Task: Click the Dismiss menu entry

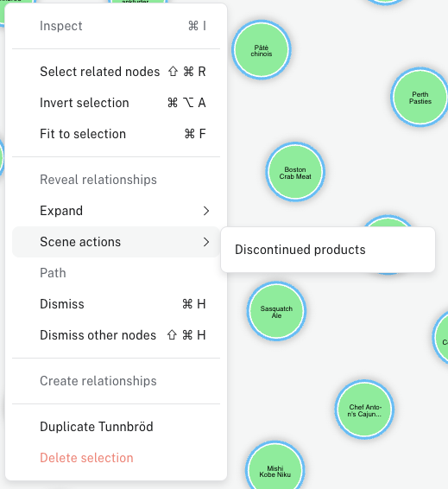Action: point(116,304)
